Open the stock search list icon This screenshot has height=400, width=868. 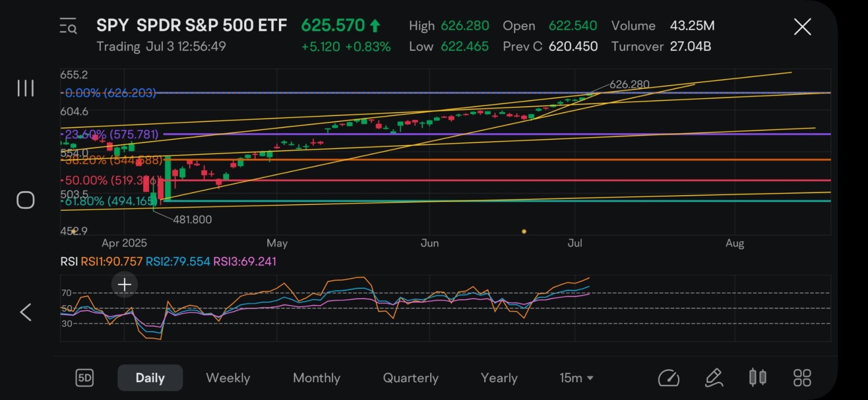point(68,25)
